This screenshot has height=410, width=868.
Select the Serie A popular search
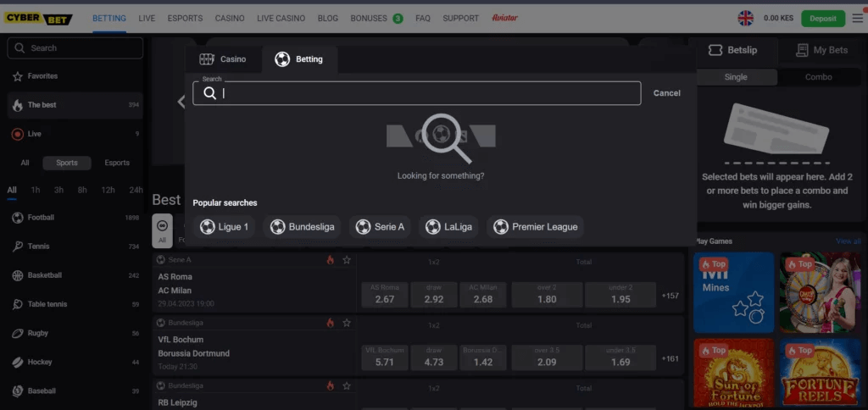[x=380, y=227]
